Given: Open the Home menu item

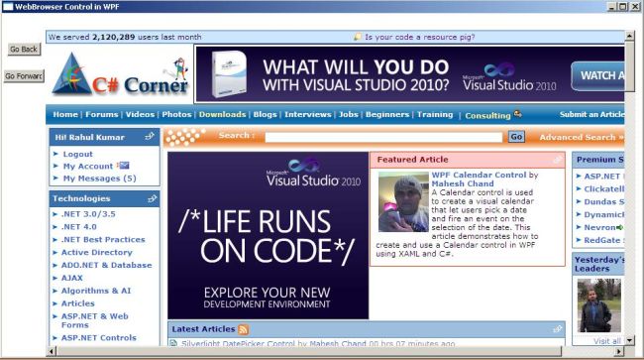Looking at the screenshot, I should (65, 115).
